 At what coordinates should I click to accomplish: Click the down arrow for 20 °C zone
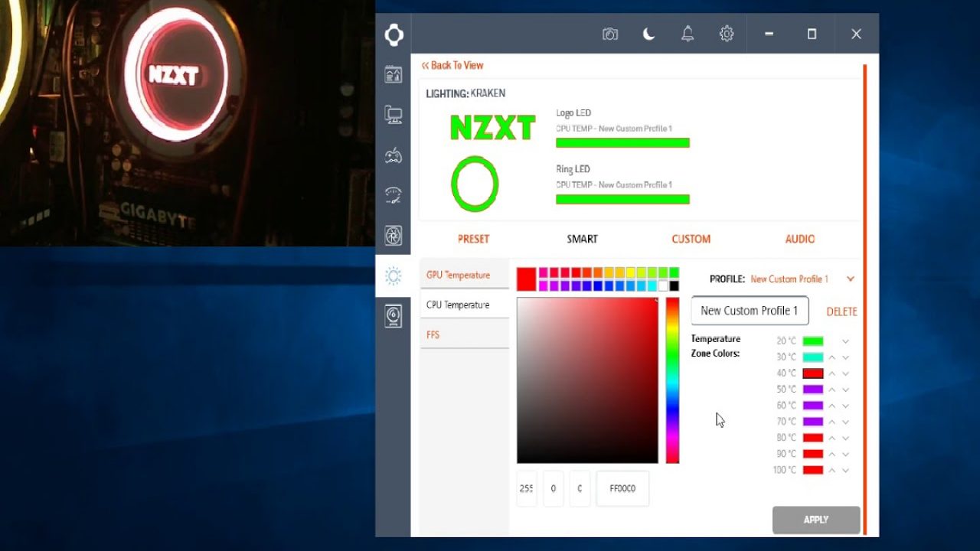tap(845, 341)
